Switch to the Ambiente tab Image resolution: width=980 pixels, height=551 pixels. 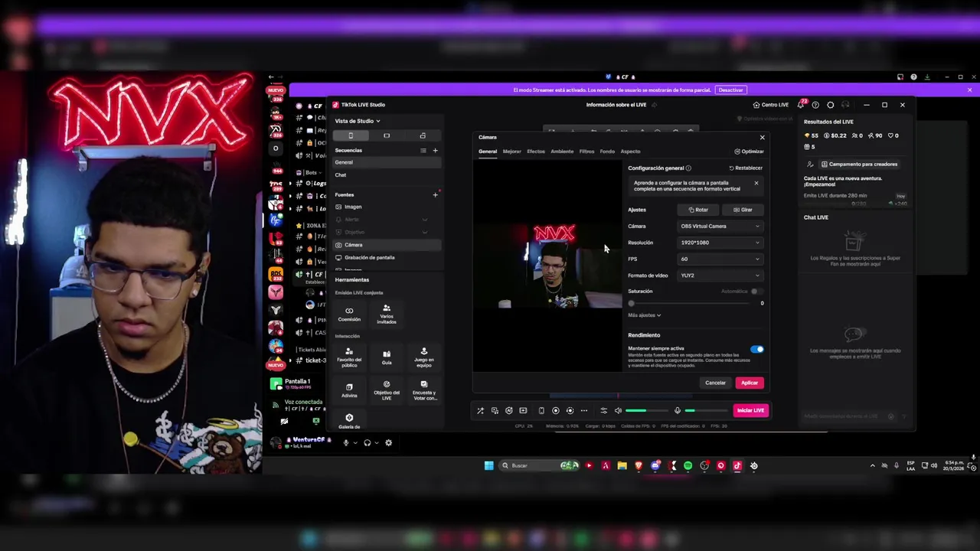pos(562,152)
